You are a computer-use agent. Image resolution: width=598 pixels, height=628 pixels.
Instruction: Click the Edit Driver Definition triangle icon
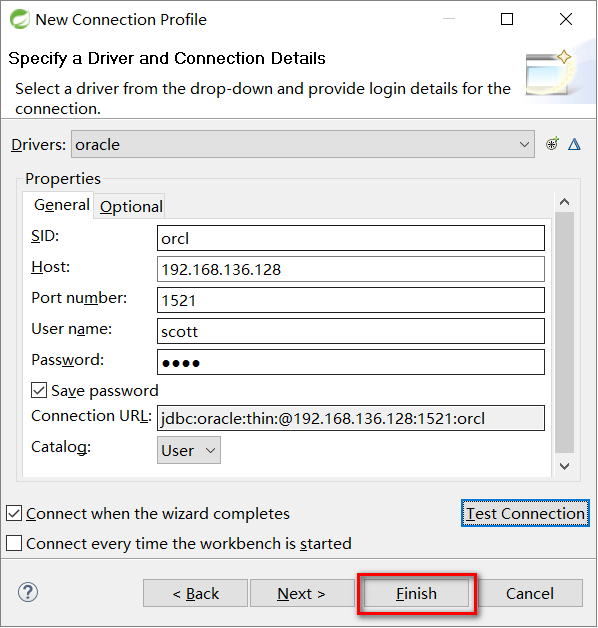[574, 144]
